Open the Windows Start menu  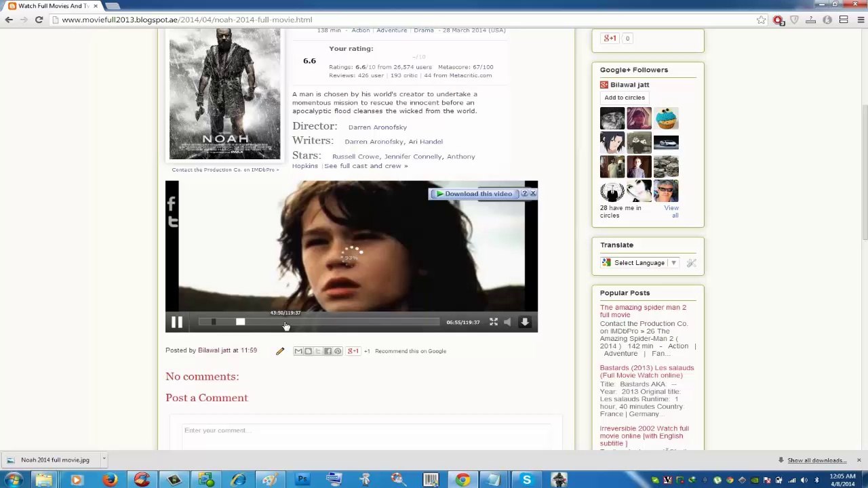click(x=14, y=481)
